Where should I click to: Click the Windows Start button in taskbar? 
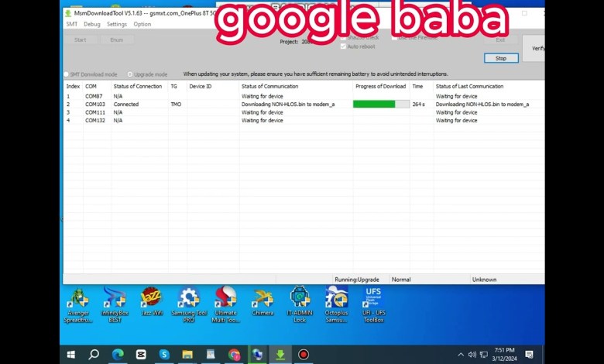point(71,355)
